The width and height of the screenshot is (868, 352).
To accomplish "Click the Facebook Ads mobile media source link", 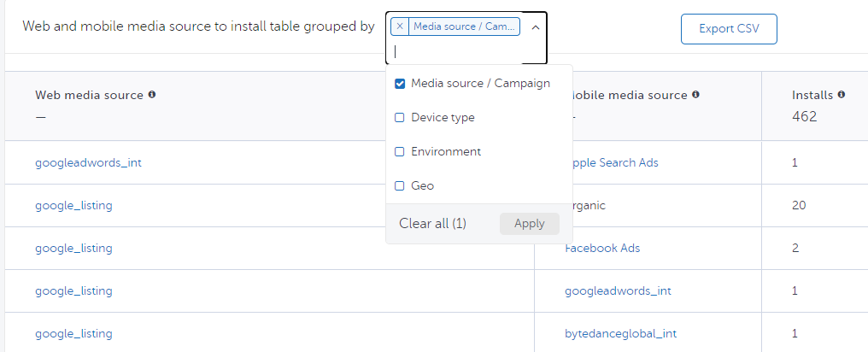I will (x=603, y=248).
